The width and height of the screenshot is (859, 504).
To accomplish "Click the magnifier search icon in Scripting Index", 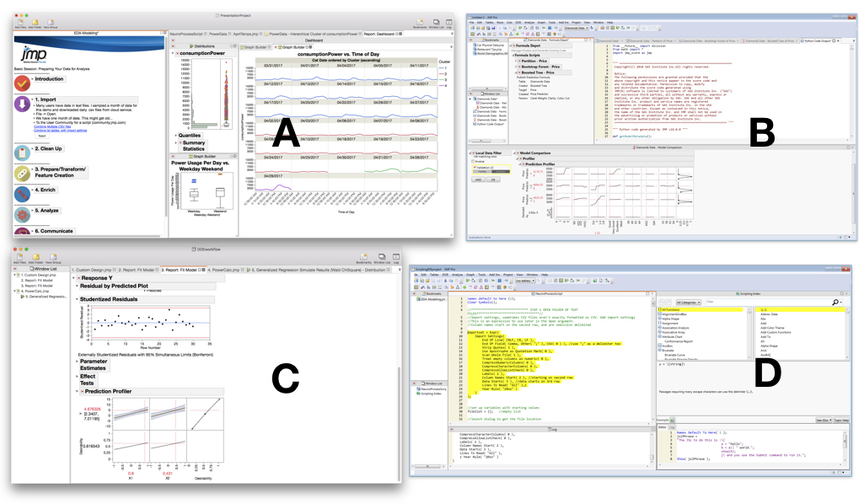I will [836, 301].
